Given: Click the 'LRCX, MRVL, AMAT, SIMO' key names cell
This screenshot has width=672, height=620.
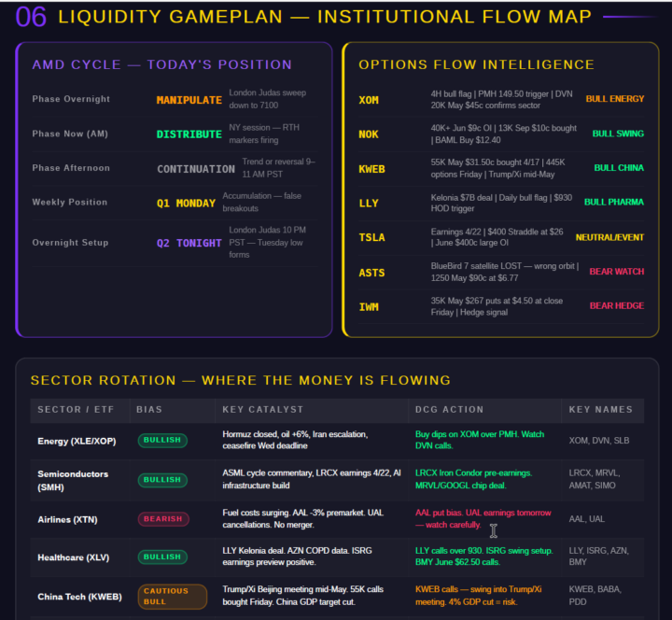Looking at the screenshot, I should coord(595,479).
